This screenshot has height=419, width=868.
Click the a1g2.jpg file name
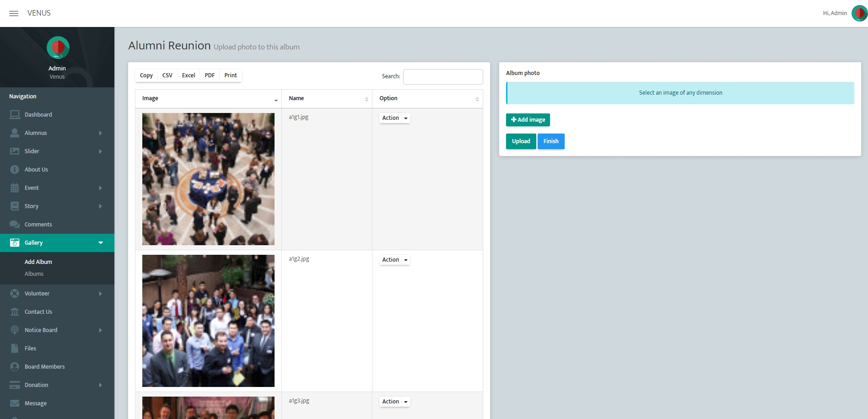click(299, 259)
